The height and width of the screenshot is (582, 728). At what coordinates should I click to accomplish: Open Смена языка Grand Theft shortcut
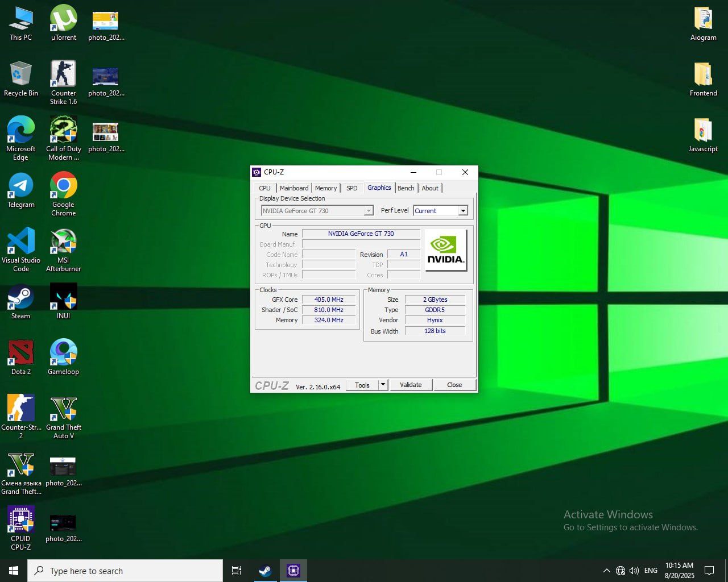[21, 473]
